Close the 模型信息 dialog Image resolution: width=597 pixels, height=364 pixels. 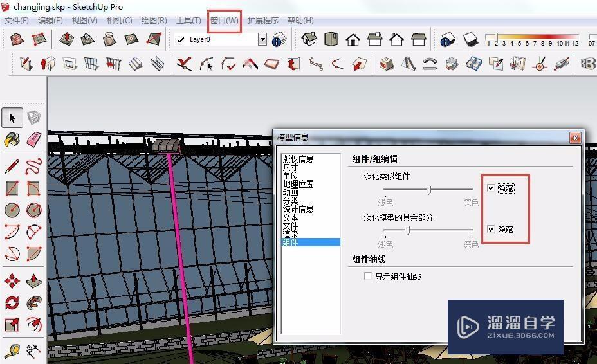575,138
